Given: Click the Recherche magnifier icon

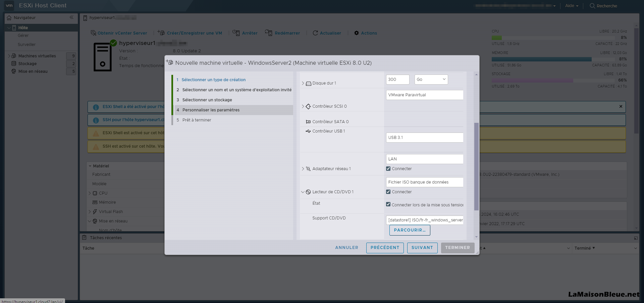Looking at the screenshot, I should (x=592, y=6).
